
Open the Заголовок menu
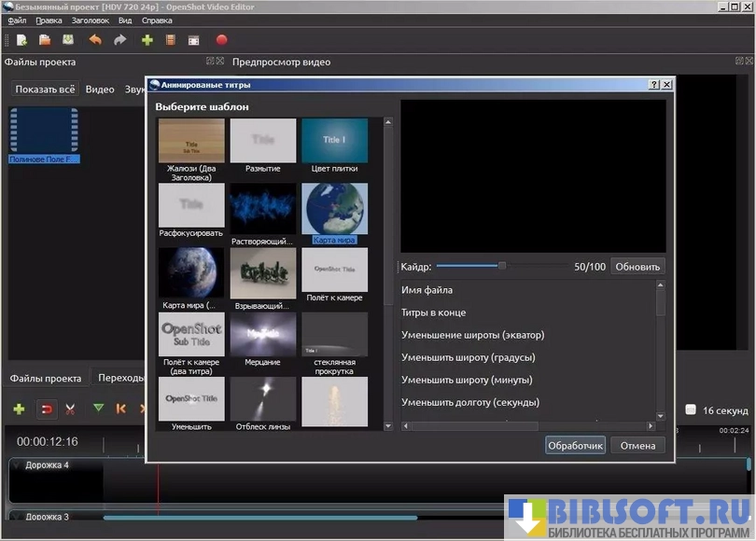tap(91, 20)
